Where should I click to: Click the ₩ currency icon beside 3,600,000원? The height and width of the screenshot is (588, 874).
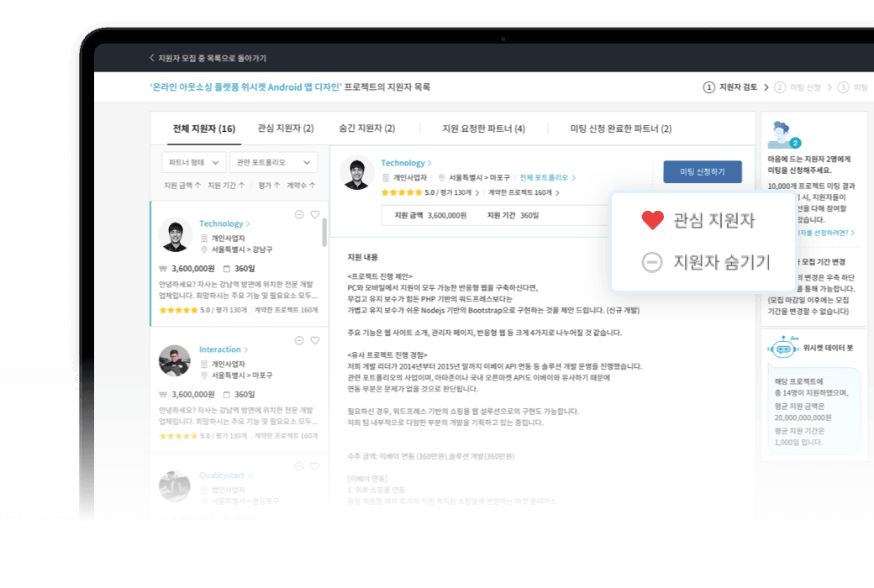coord(162,269)
